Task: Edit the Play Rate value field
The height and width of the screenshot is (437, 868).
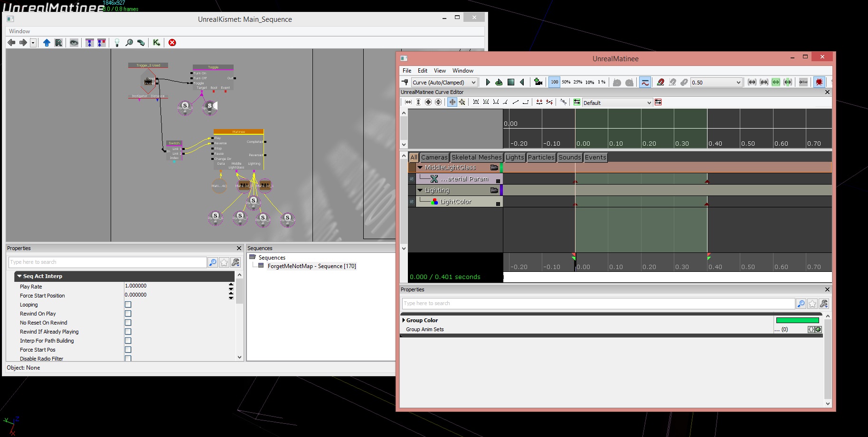Action: tap(176, 286)
